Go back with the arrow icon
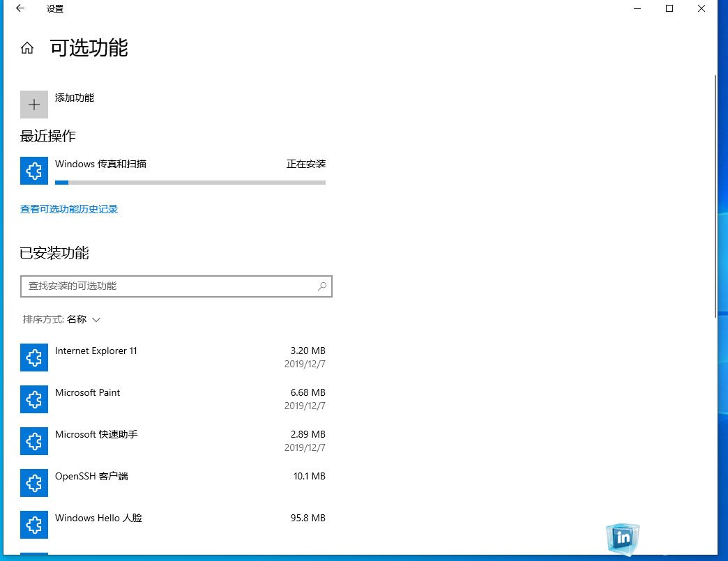 point(20,8)
